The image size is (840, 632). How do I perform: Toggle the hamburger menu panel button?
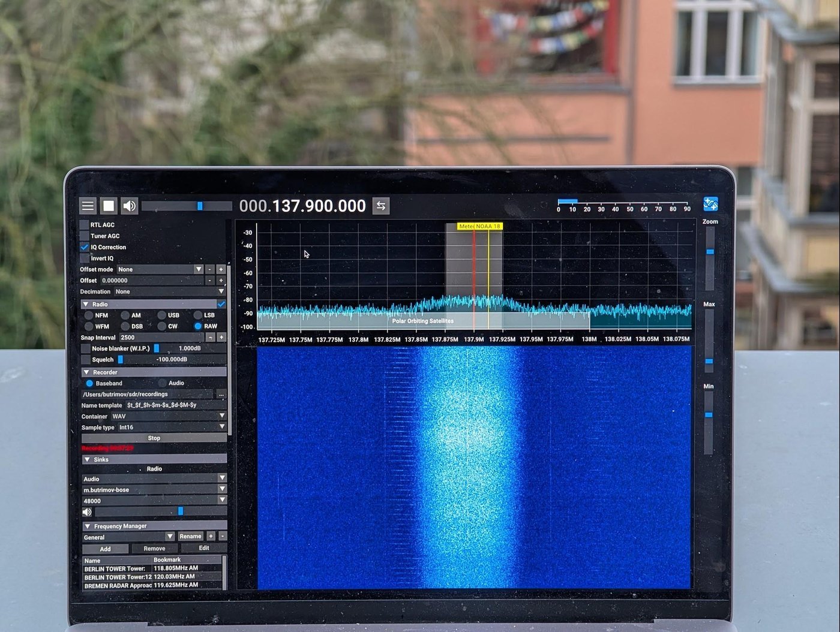tap(88, 206)
